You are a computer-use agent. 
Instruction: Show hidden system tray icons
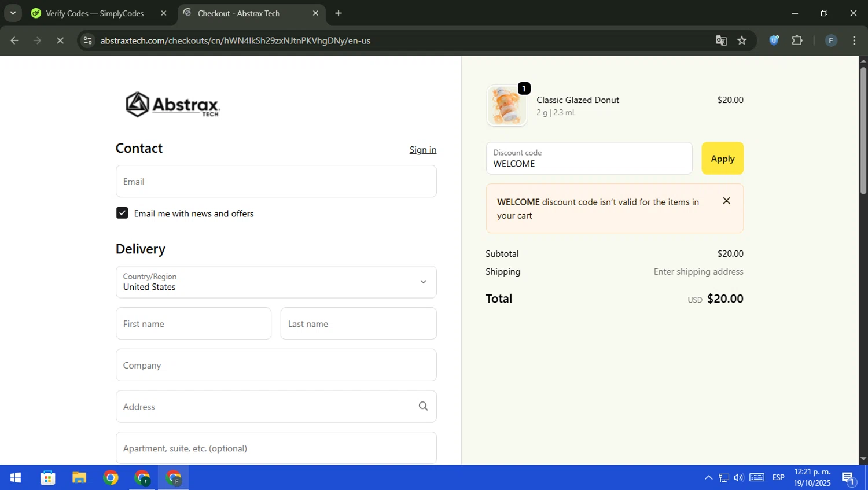click(x=708, y=478)
